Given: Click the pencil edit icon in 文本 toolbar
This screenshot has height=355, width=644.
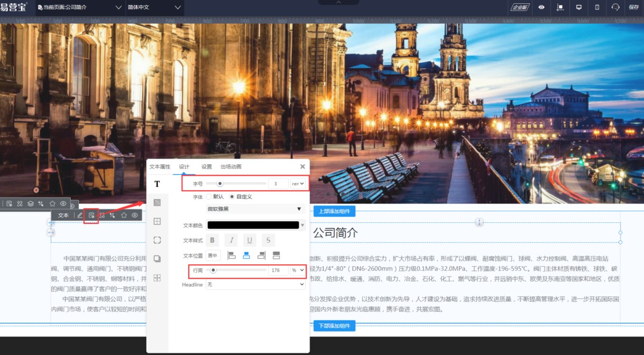Looking at the screenshot, I should point(79,215).
